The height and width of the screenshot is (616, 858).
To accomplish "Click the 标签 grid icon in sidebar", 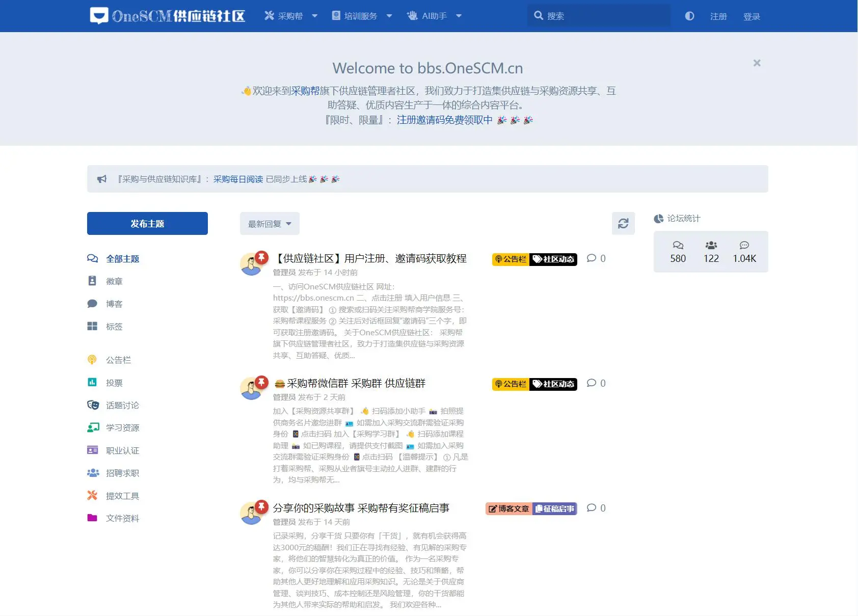I will [92, 326].
